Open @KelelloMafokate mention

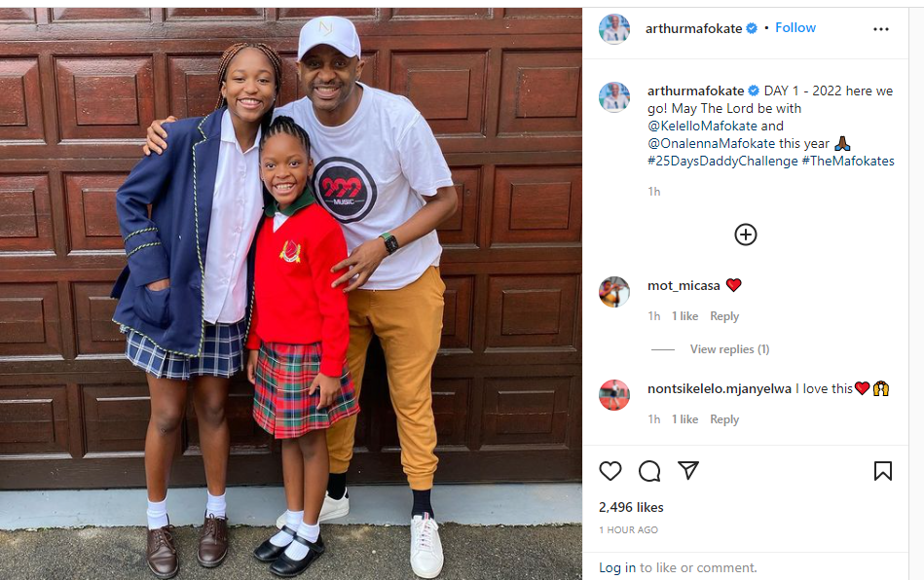pos(702,126)
